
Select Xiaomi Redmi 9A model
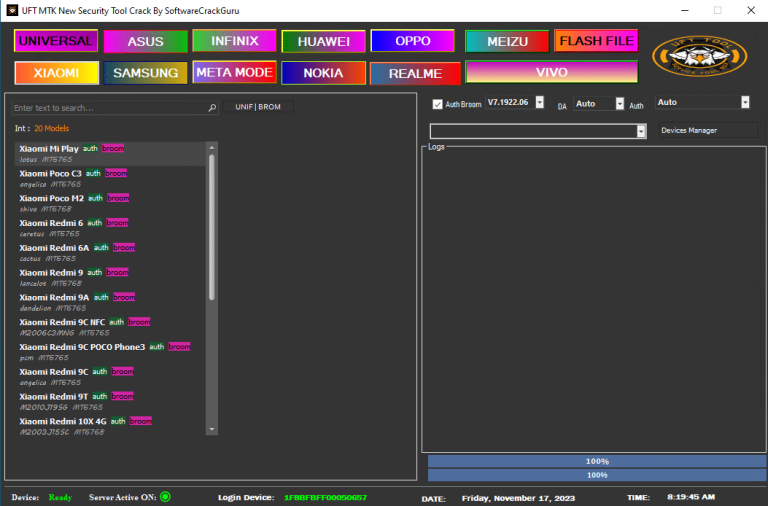click(x=111, y=302)
